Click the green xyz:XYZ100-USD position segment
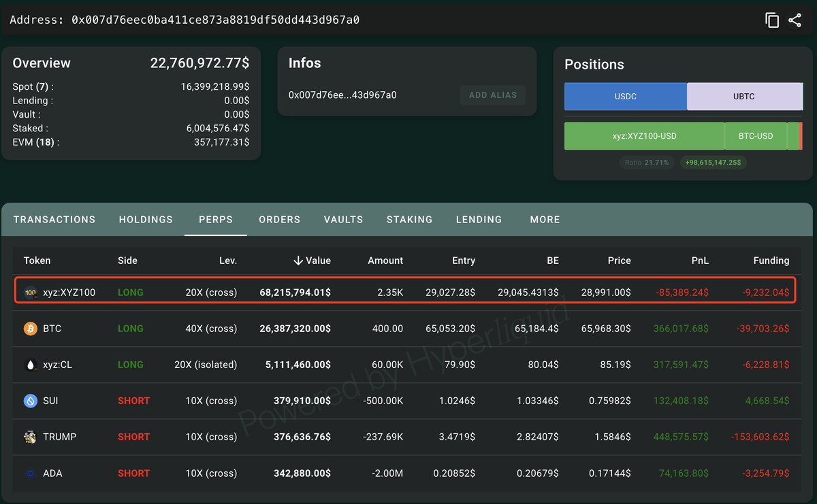 644,136
